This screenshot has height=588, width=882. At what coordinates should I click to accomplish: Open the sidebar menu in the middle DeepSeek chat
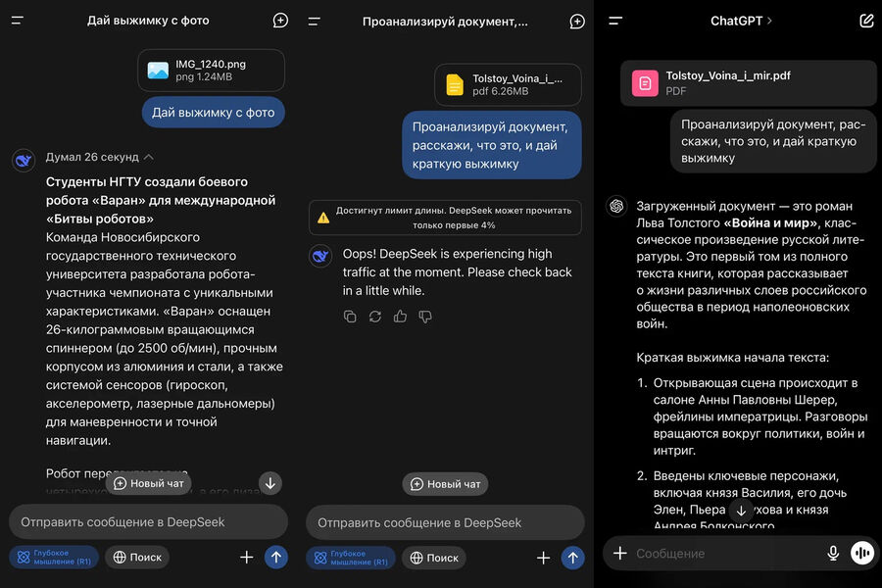tap(314, 22)
